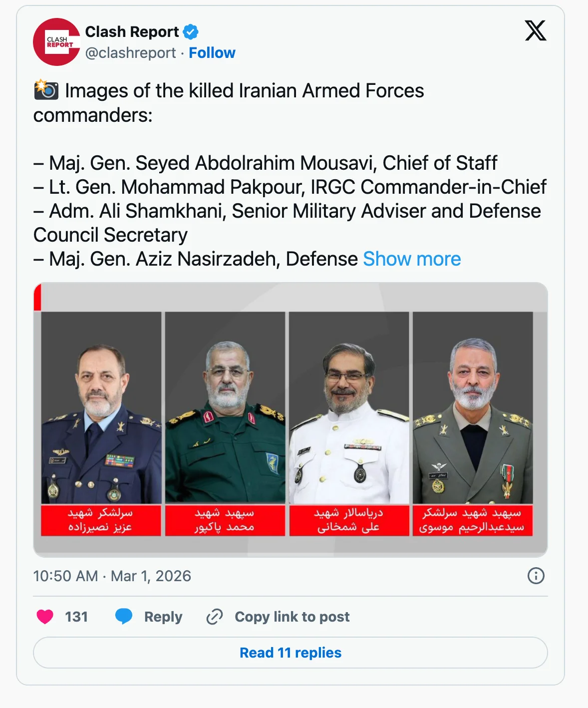Click the X logo
Viewport: 588px width, 708px height.
click(535, 31)
